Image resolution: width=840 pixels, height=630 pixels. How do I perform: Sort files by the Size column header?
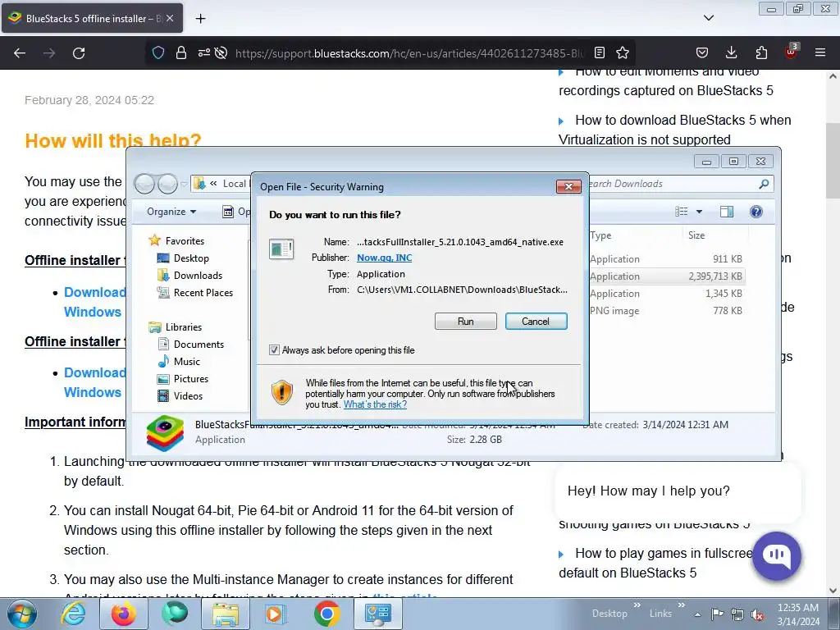tap(715, 235)
